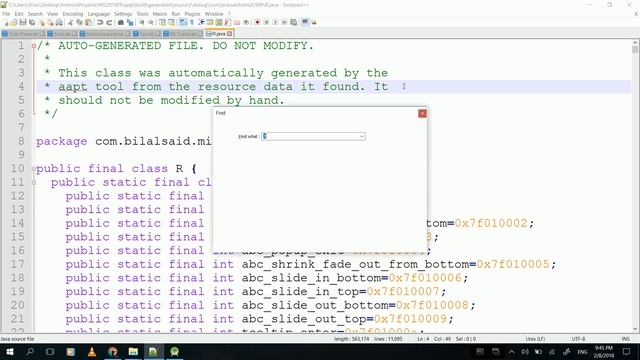Click the UTF-8 encoding in status bar

pyautogui.click(x=578, y=339)
